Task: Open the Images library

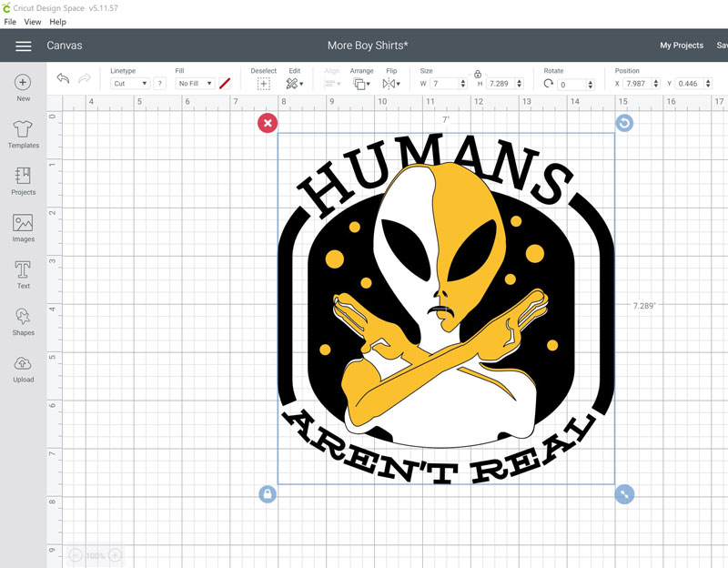Action: pos(23,228)
